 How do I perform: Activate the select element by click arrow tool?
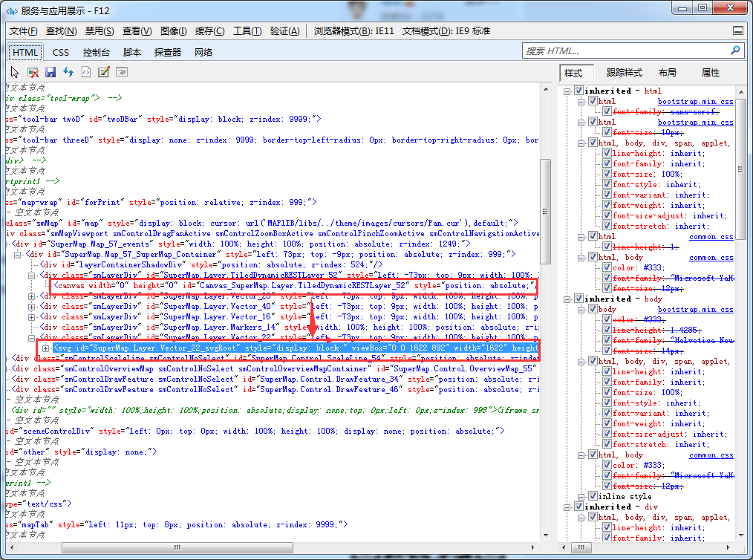point(14,72)
